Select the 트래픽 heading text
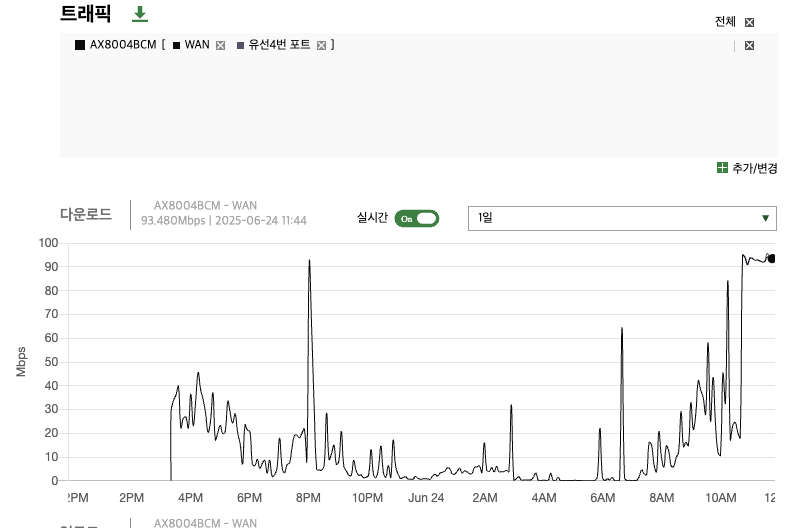789x528 pixels. [85, 14]
